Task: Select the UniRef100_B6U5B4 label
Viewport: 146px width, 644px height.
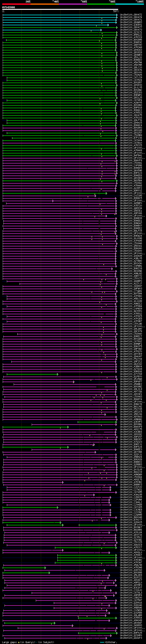Action: pos(131,180)
